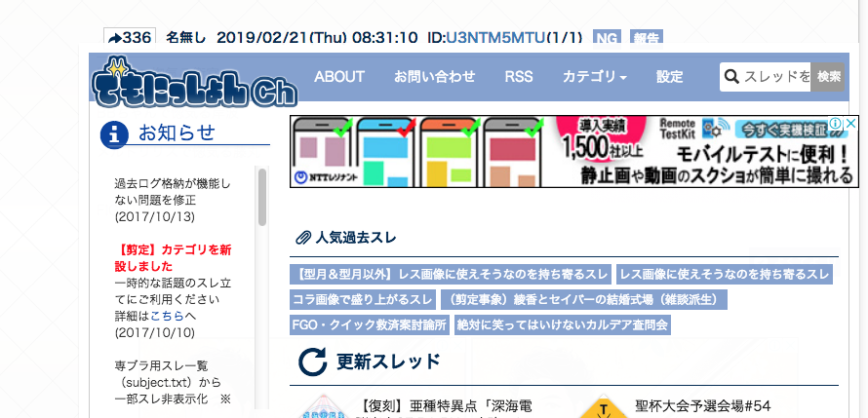
Task: Click the NG button on the post
Action: coord(606,38)
